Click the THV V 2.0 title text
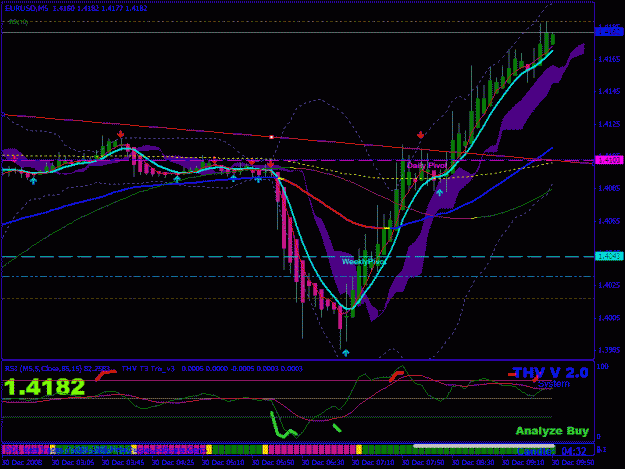This screenshot has width=625, height=469. pos(550,373)
